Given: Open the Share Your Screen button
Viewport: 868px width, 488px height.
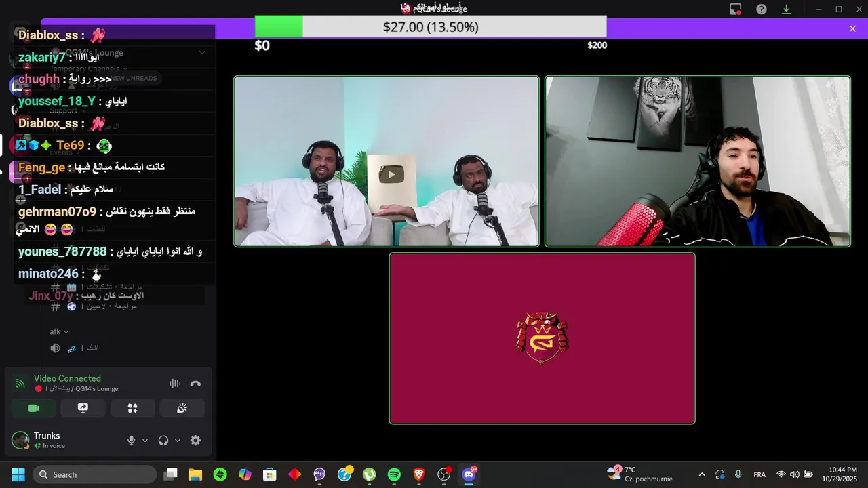Looking at the screenshot, I should coord(83,408).
